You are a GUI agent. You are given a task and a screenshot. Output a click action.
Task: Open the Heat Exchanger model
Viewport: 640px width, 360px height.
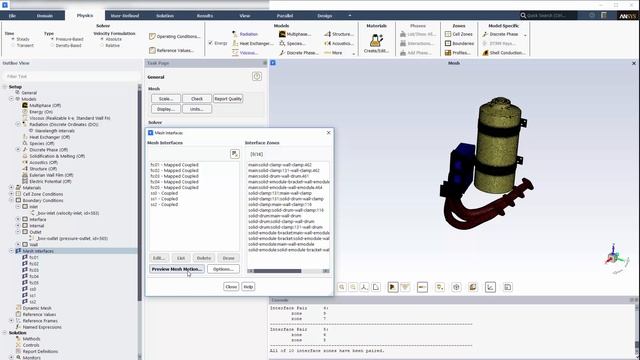(252, 43)
